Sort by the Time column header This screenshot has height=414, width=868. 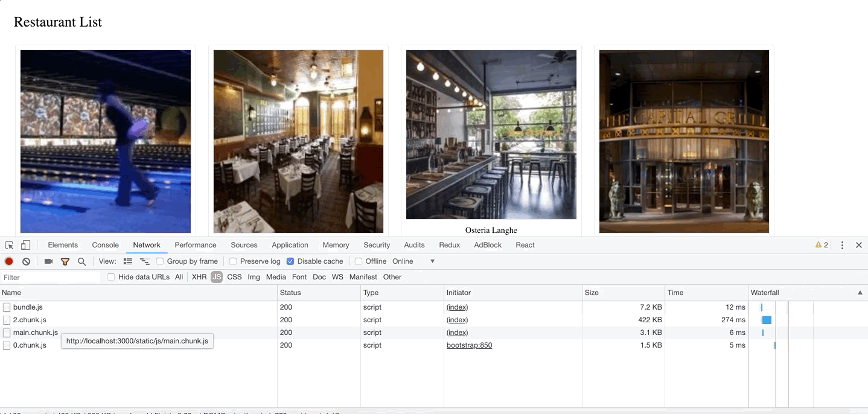(706, 293)
